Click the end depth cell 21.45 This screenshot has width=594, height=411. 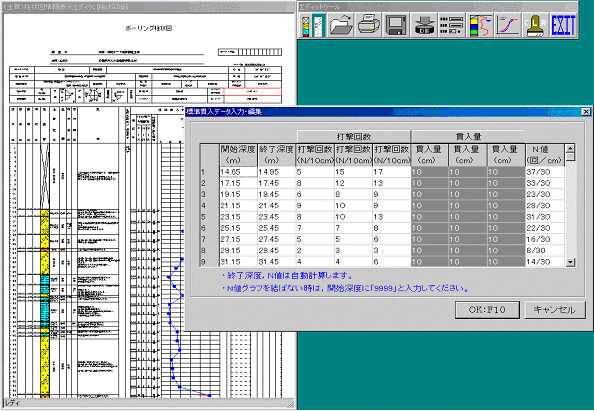(x=277, y=206)
